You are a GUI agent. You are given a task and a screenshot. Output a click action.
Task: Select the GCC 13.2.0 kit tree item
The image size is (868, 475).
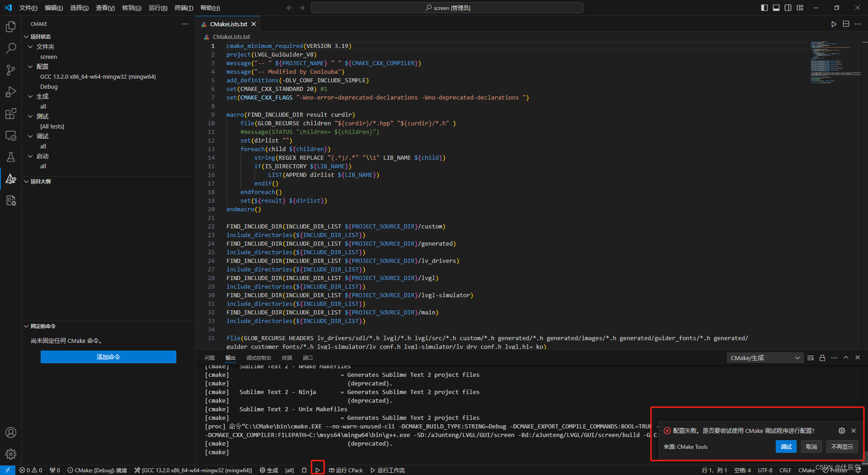(98, 76)
